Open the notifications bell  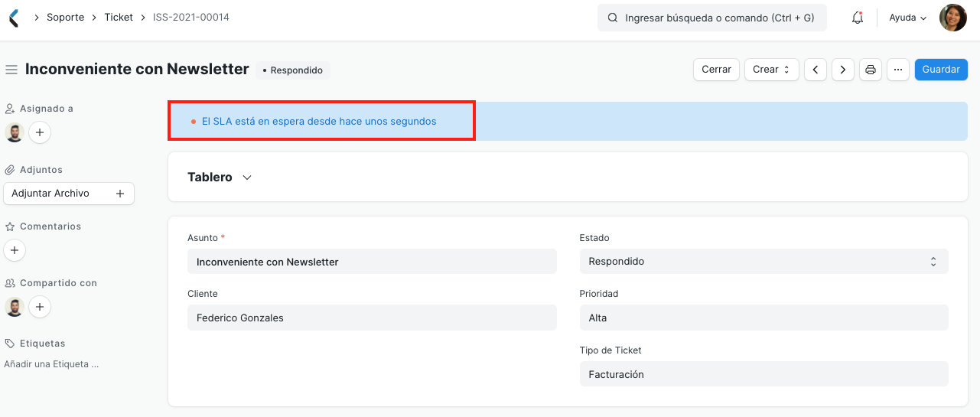pyautogui.click(x=858, y=18)
